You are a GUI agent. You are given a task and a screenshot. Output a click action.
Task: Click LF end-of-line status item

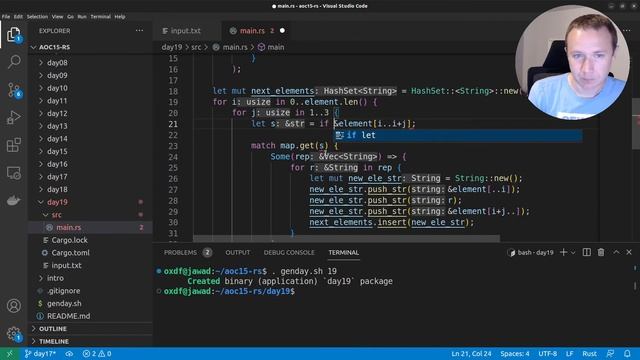click(x=569, y=353)
